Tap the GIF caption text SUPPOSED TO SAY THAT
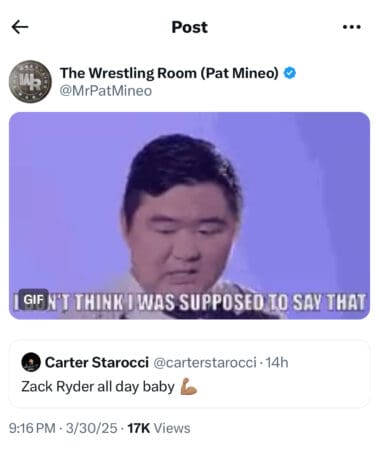Image resolution: width=379 pixels, height=450 pixels. click(x=273, y=302)
